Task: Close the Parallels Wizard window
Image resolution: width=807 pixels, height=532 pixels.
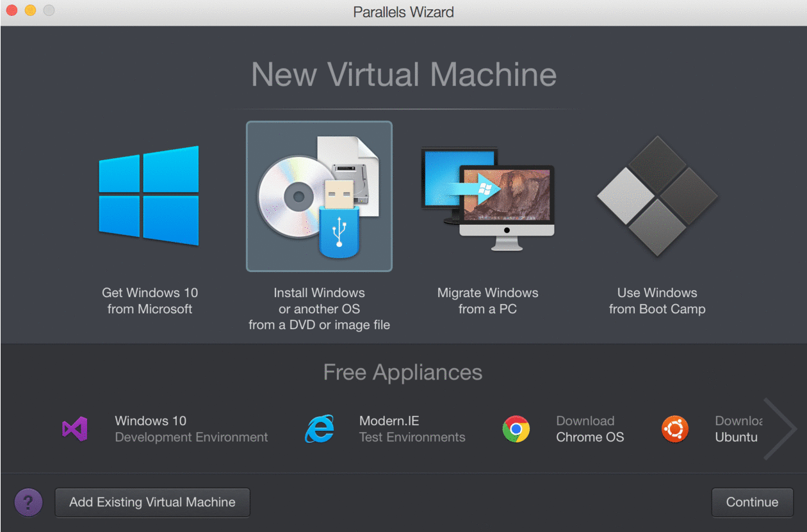Action: [x=12, y=11]
